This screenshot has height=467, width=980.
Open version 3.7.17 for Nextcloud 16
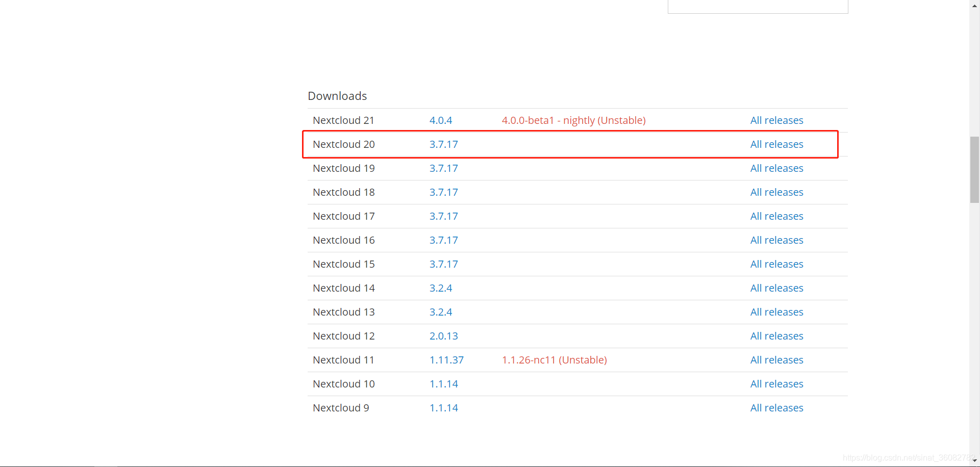[x=443, y=240]
